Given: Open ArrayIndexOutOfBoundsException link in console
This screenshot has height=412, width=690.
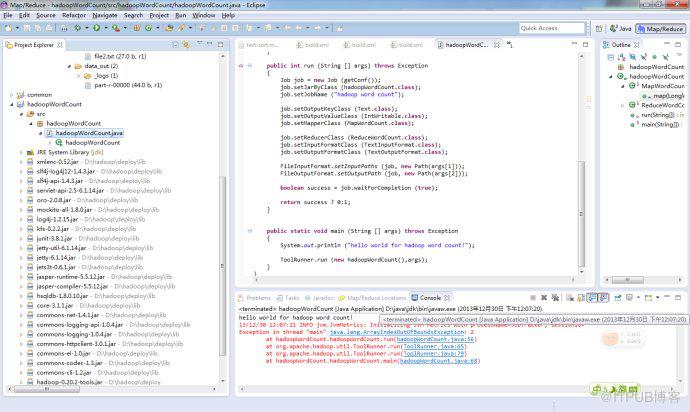Looking at the screenshot, I should pyautogui.click(x=397, y=332).
